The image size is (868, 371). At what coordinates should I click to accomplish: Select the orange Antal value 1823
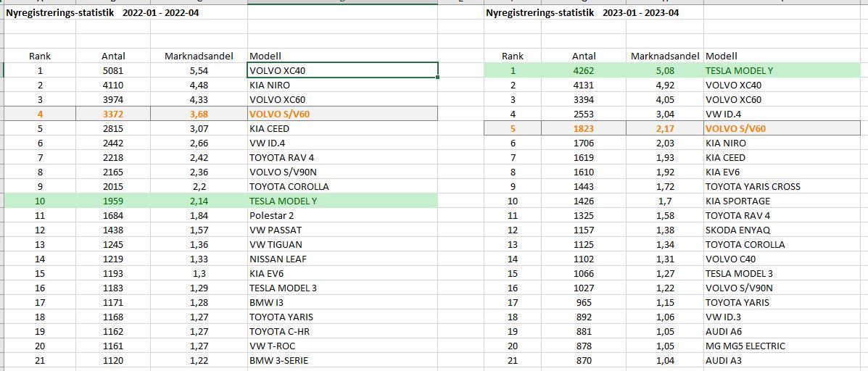(584, 129)
